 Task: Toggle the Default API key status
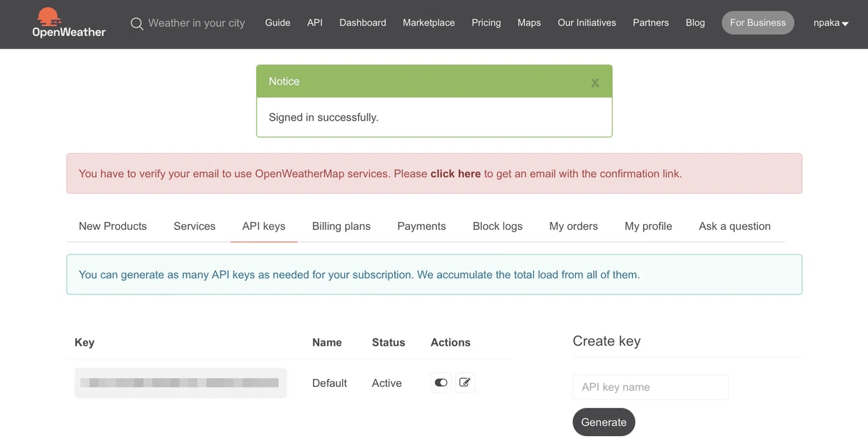pos(441,383)
